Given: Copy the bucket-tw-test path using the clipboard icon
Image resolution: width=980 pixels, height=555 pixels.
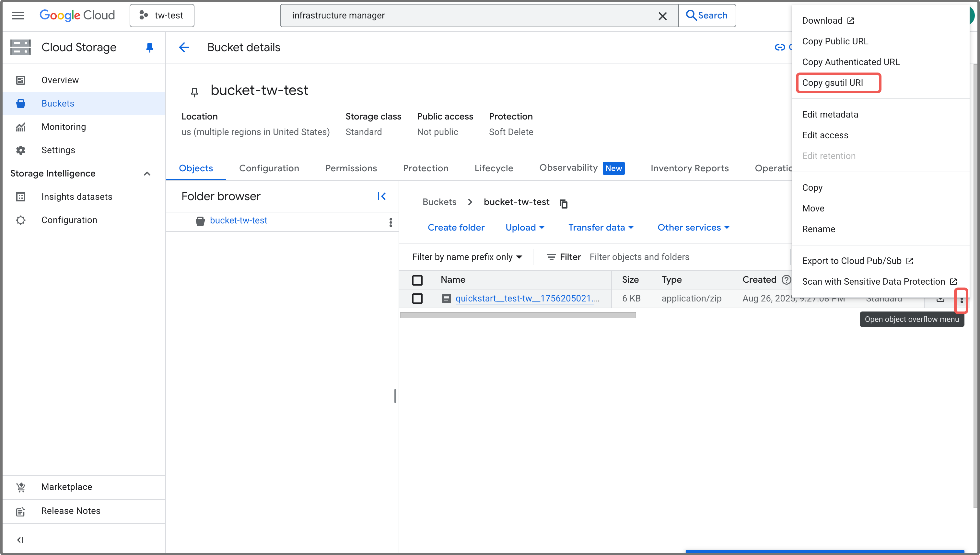Looking at the screenshot, I should pos(564,204).
